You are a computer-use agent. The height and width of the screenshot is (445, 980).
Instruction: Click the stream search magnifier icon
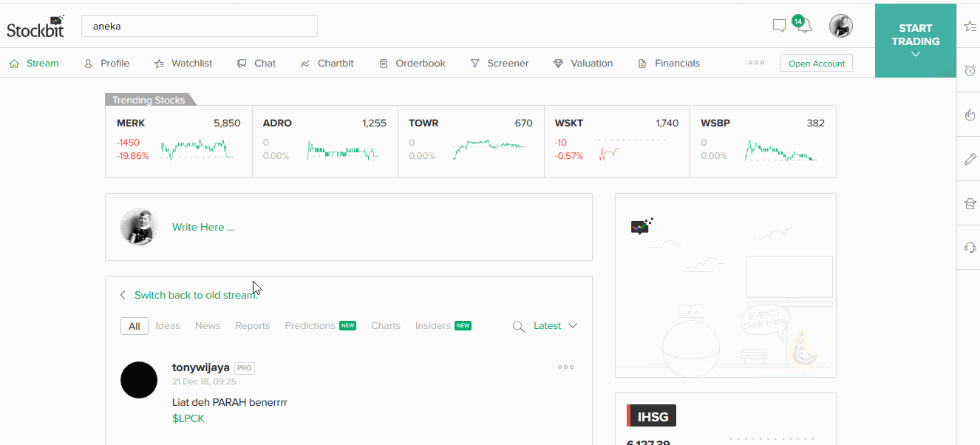519,326
